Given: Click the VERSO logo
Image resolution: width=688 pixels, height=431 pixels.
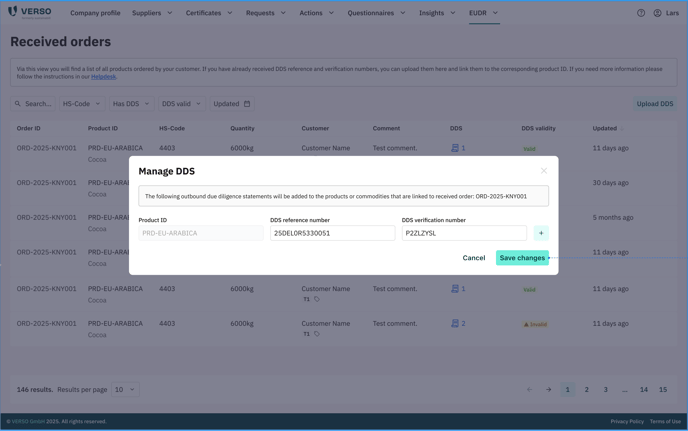Looking at the screenshot, I should point(29,13).
